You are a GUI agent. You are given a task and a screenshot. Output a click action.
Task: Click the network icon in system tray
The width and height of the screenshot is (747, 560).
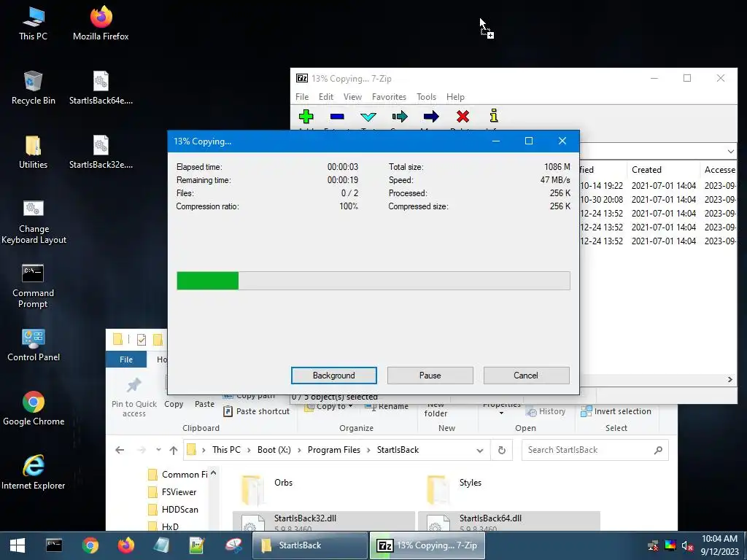(x=653, y=545)
